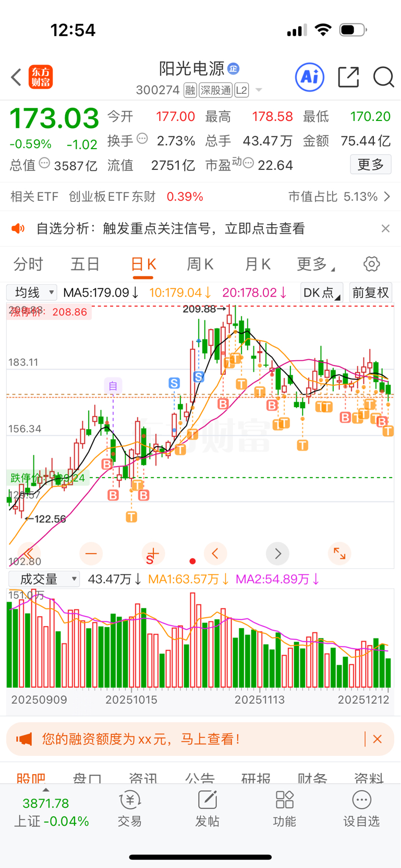Image resolution: width=401 pixels, height=868 pixels.
Task: Open the 更多 chart period dropdown
Action: tap(316, 264)
